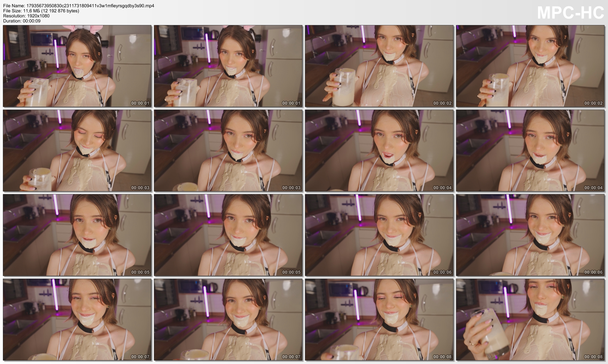Open first thumbnail stamped 00:00:05

[x=77, y=235]
